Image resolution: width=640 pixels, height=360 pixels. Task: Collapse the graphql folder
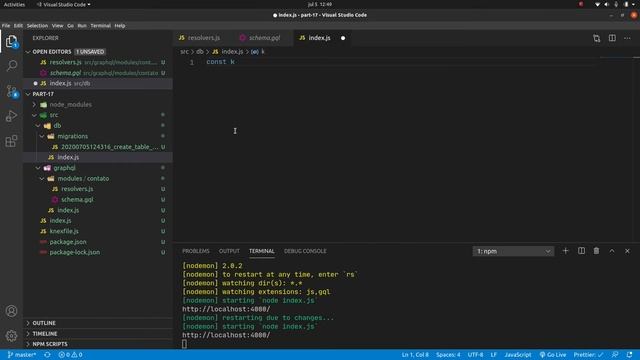pos(38,168)
